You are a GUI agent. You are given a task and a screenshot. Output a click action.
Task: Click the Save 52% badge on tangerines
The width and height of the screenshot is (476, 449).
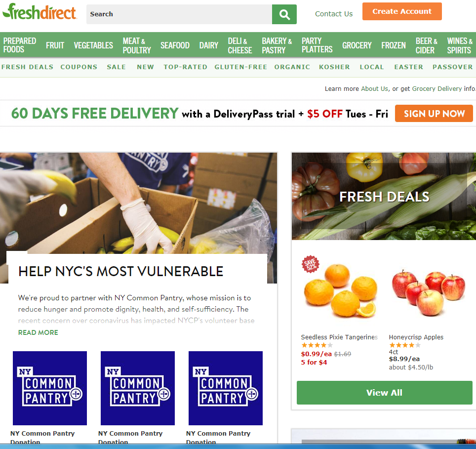tap(310, 264)
